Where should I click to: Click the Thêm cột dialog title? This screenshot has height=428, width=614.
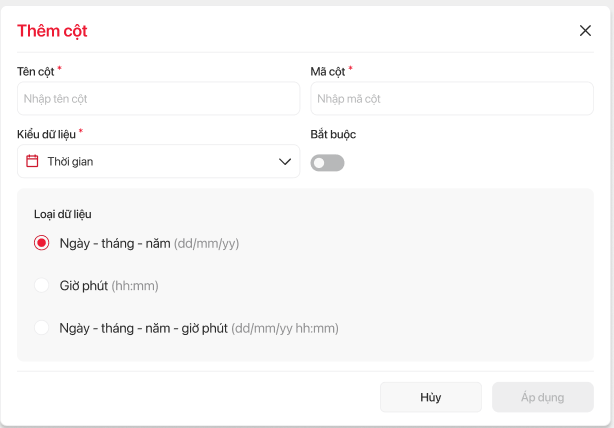52,31
